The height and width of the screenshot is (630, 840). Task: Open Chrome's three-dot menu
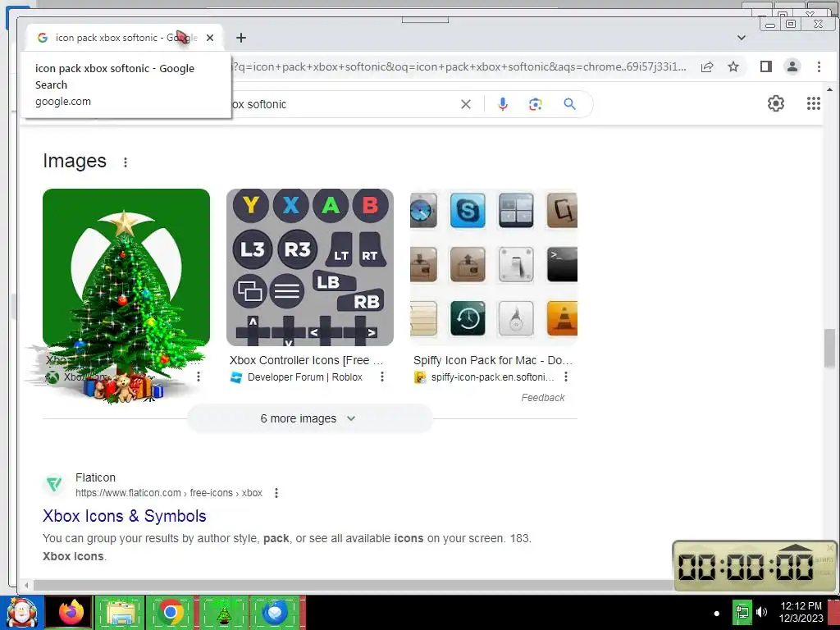point(819,66)
